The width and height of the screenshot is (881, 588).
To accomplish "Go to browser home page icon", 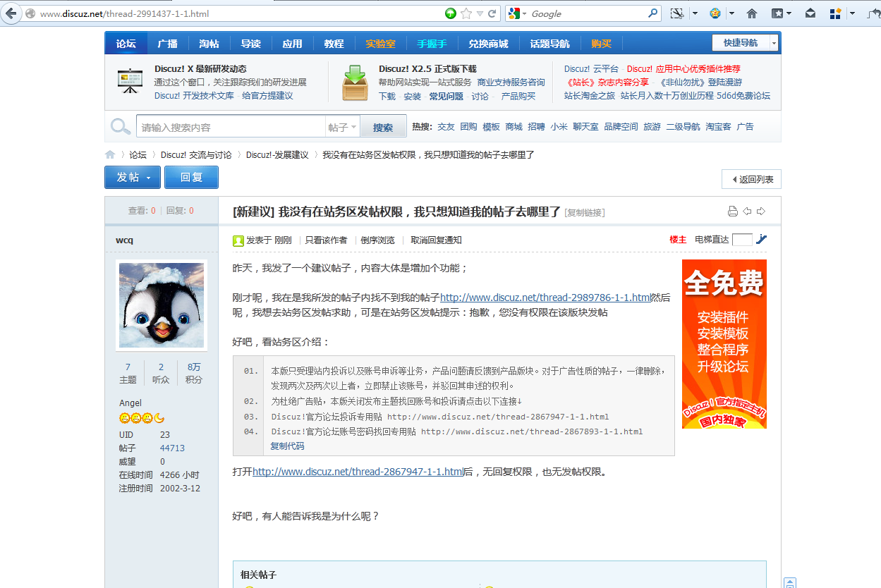I will [x=752, y=13].
